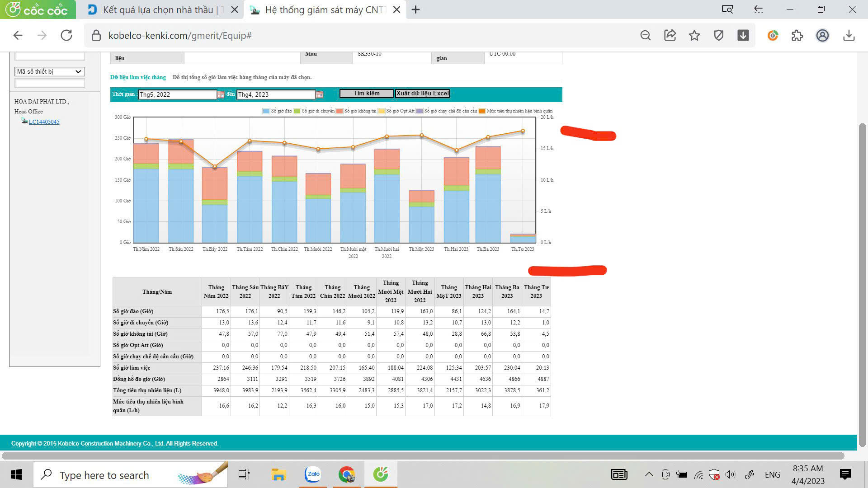This screenshot has height=488, width=868.
Task: Open the start date calendar picker icon
Action: click(x=221, y=94)
